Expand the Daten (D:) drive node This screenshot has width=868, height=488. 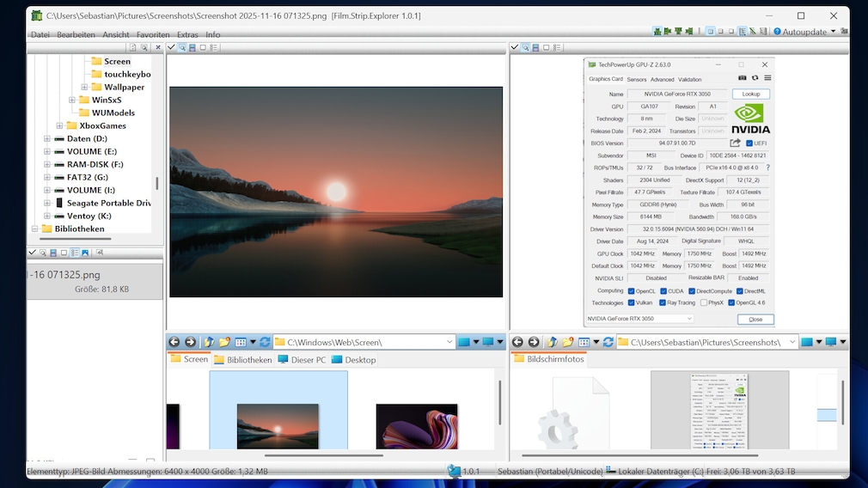point(47,138)
